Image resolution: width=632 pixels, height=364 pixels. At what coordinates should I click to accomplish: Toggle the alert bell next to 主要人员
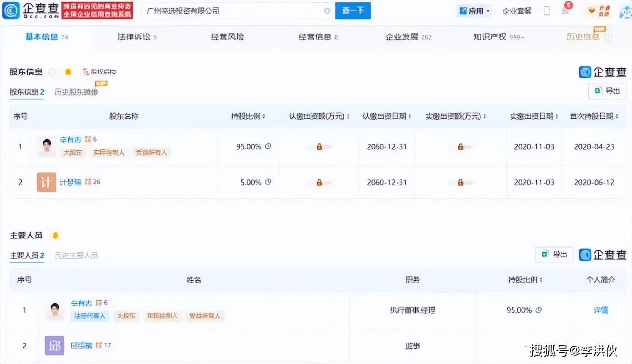[56, 235]
